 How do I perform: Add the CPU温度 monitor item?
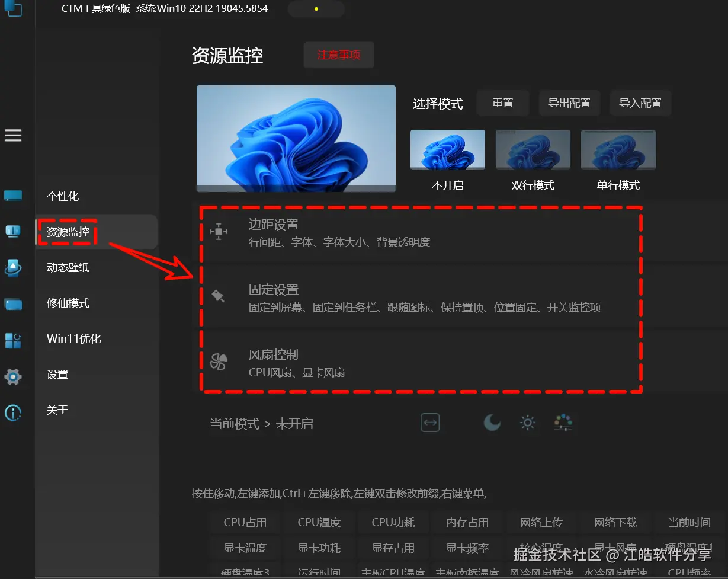319,522
